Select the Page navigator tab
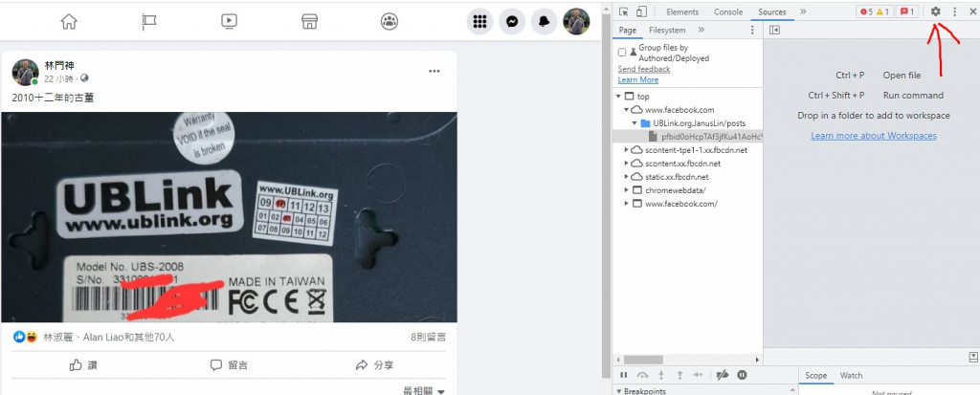 (628, 30)
